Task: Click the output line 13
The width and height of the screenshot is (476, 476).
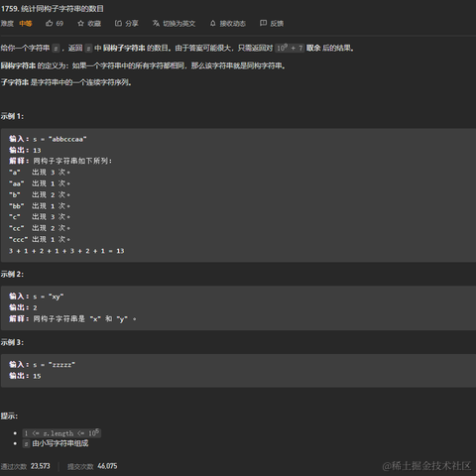Action: [25, 150]
